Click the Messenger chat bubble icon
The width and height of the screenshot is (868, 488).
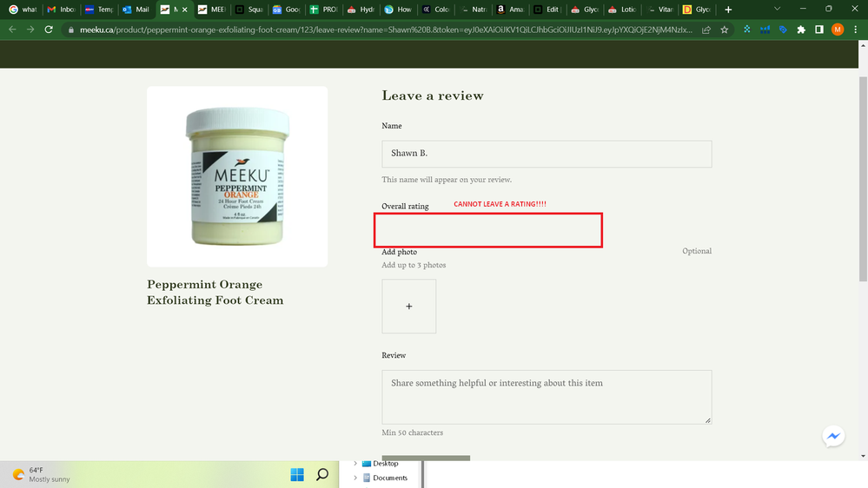click(833, 437)
